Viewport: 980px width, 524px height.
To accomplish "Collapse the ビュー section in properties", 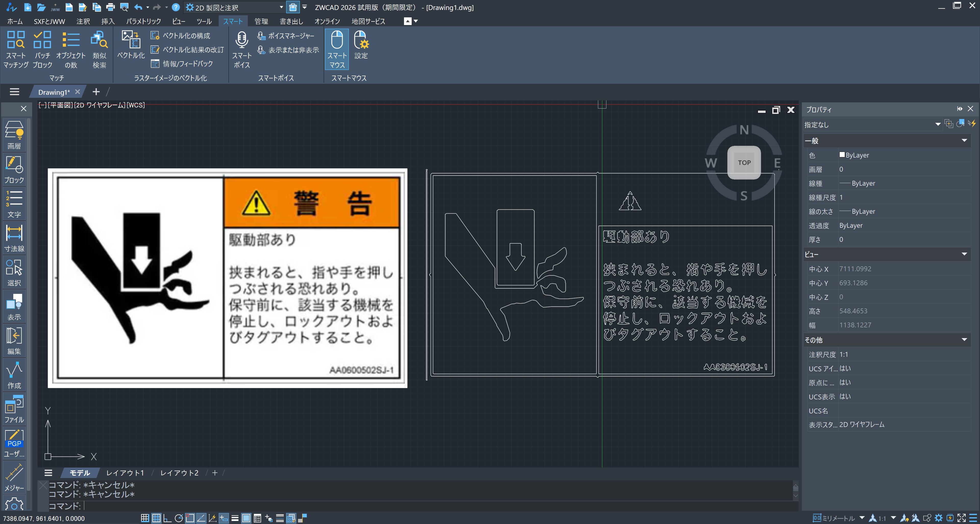I will [x=964, y=254].
